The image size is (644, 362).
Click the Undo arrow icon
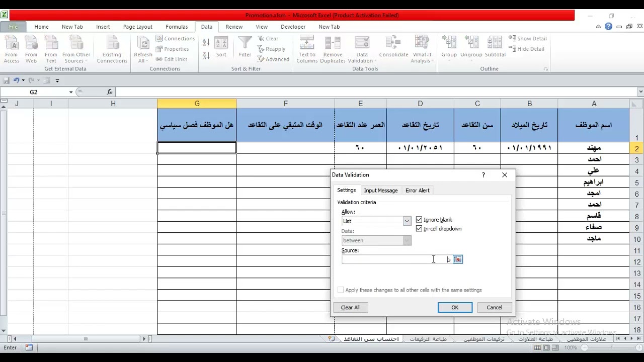[x=17, y=80]
